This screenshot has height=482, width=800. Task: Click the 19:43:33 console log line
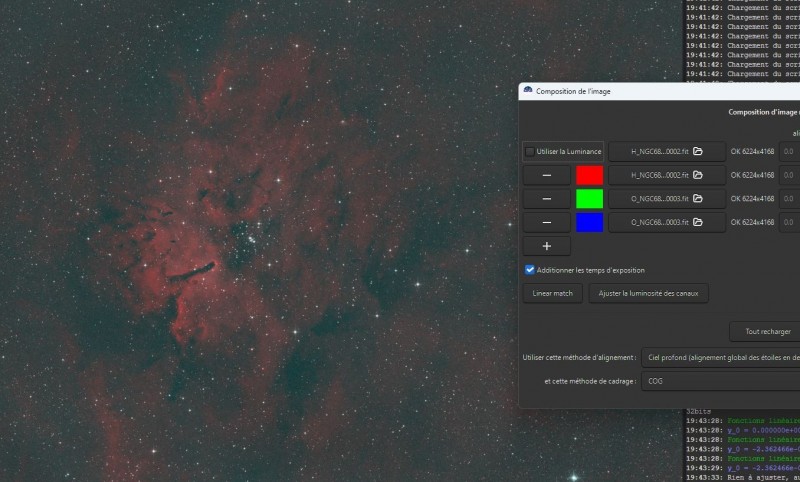[x=743, y=477]
